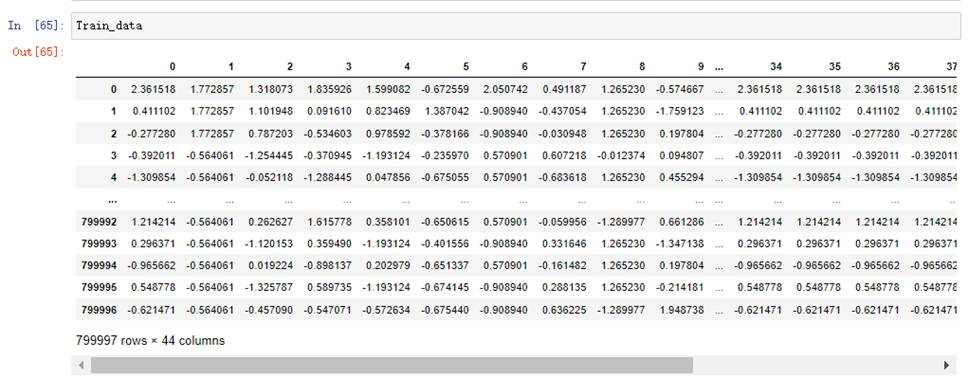Click column header 0

pos(172,67)
